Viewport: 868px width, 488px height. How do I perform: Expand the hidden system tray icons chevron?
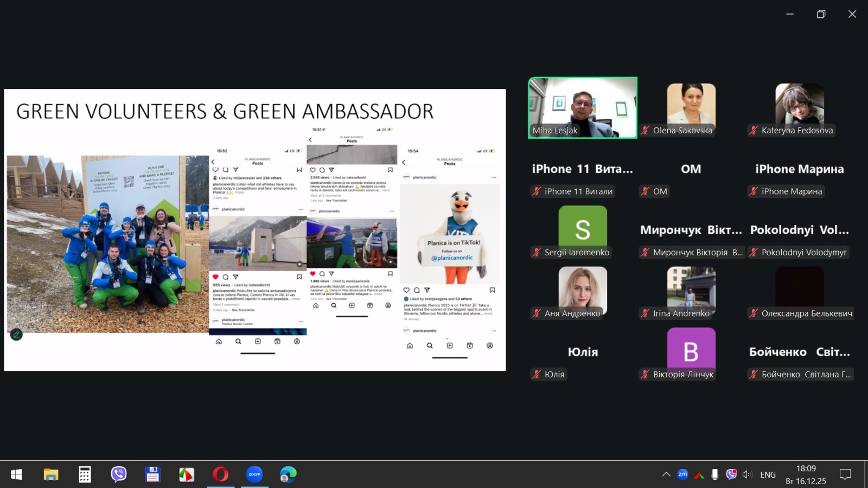coord(666,474)
